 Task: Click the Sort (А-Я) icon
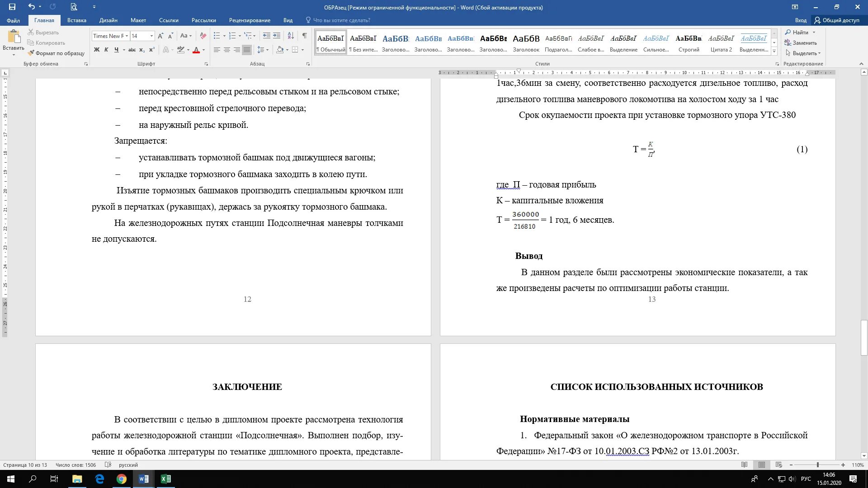tap(291, 36)
